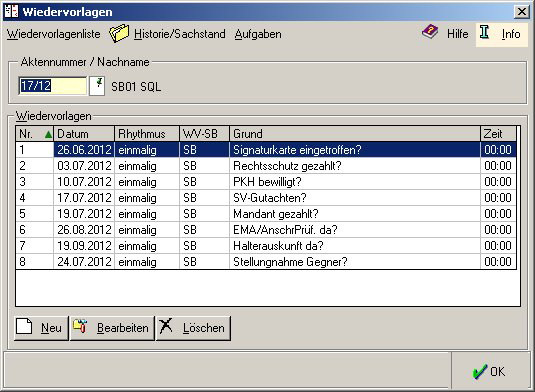Viewport: 535px width, 392px height.
Task: Select row Rechtsschutz gezahlt?
Action: pyautogui.click(x=266, y=166)
